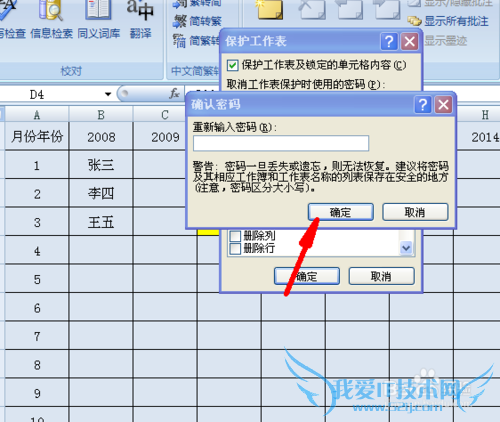Screen dimensions: 500x422
Task: Open the Thesaurus (同义词库) tool
Action: [x=99, y=20]
